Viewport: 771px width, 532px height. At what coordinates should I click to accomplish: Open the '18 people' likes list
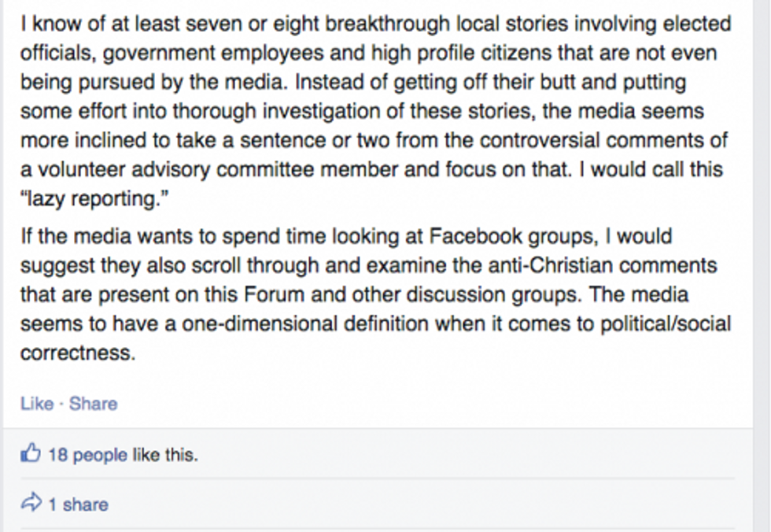click(88, 455)
